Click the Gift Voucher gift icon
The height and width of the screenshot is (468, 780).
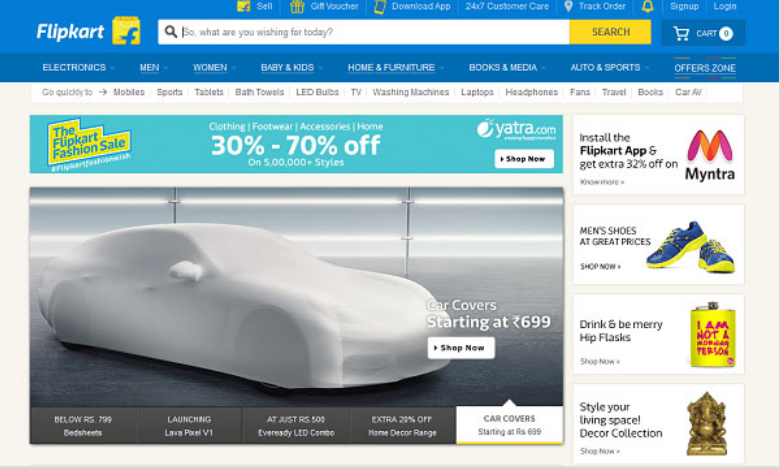297,6
